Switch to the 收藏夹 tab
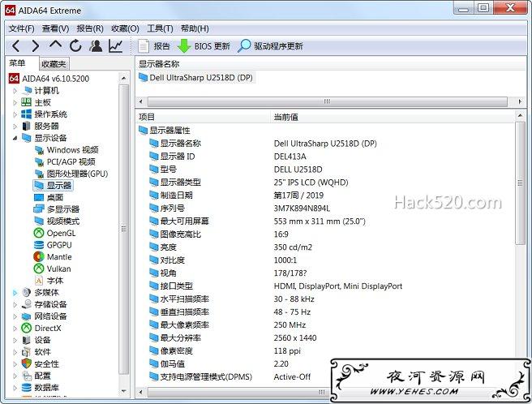 click(x=54, y=64)
